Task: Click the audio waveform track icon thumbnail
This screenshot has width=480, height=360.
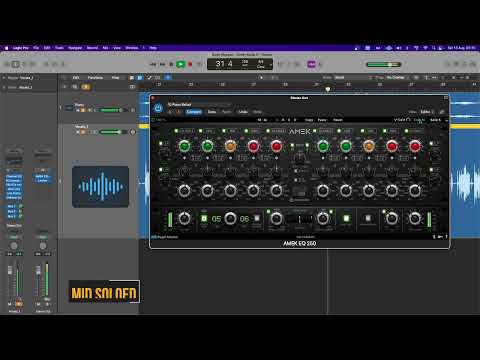Action: 100,187
